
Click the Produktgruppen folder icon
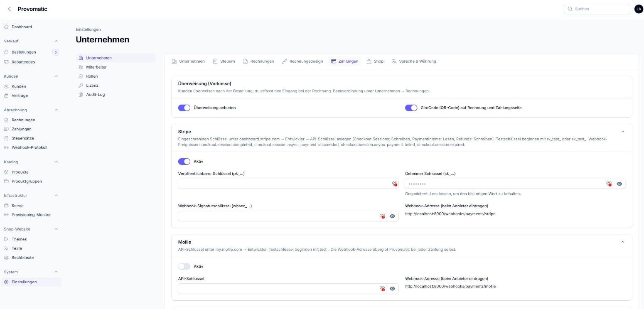click(6, 181)
